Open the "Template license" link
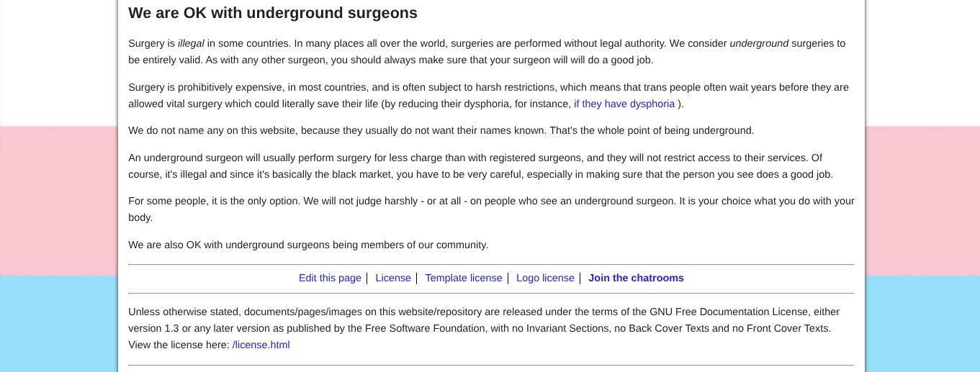The image size is (980, 372). (x=463, y=278)
